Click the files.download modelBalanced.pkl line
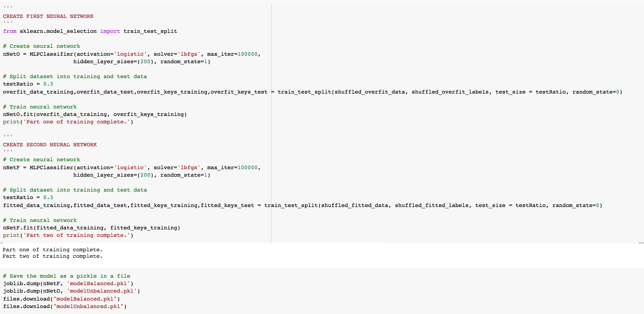This screenshot has height=314, width=644. tap(61, 299)
